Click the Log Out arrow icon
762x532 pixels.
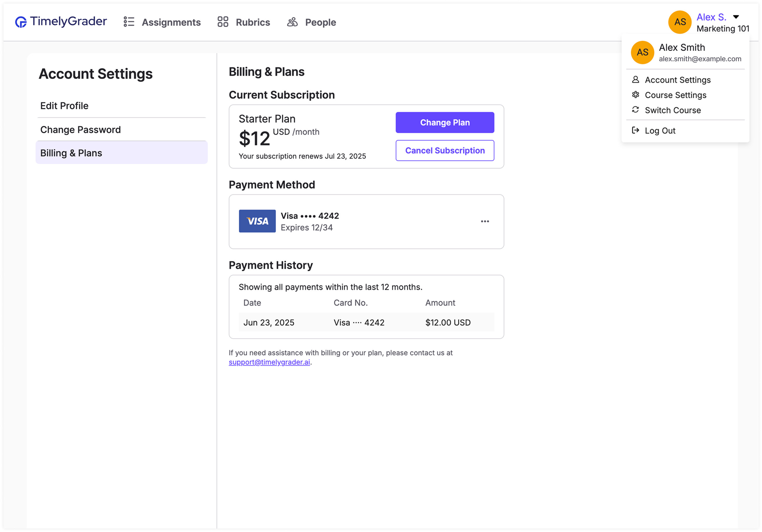click(635, 130)
